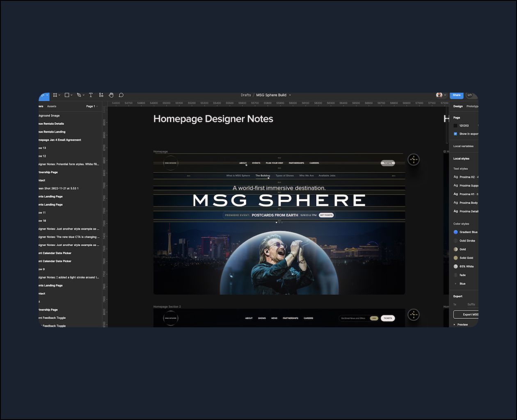The image size is (517, 420).
Task: Click the ABOUT menu item in Homepage frame
Action: tap(243, 163)
